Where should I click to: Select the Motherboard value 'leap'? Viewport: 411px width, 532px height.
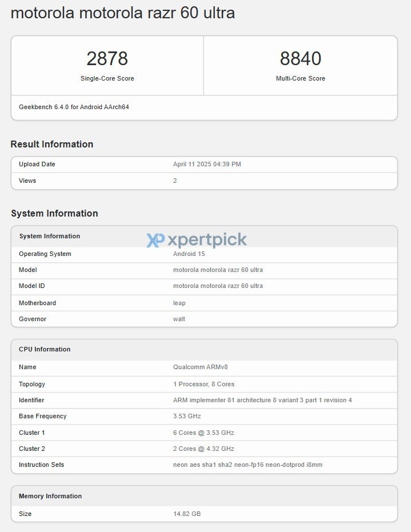click(x=179, y=303)
